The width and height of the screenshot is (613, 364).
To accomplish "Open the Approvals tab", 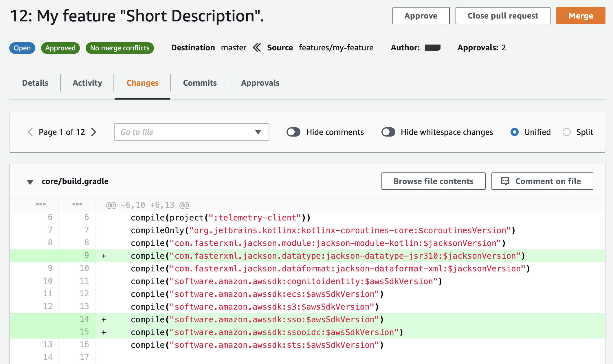I will 260,83.
